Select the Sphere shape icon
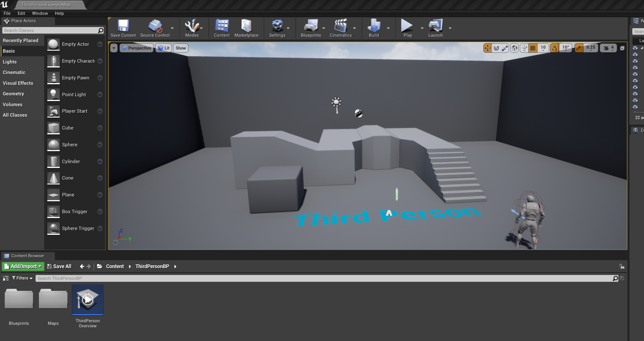This screenshot has height=341, width=644. 54,145
